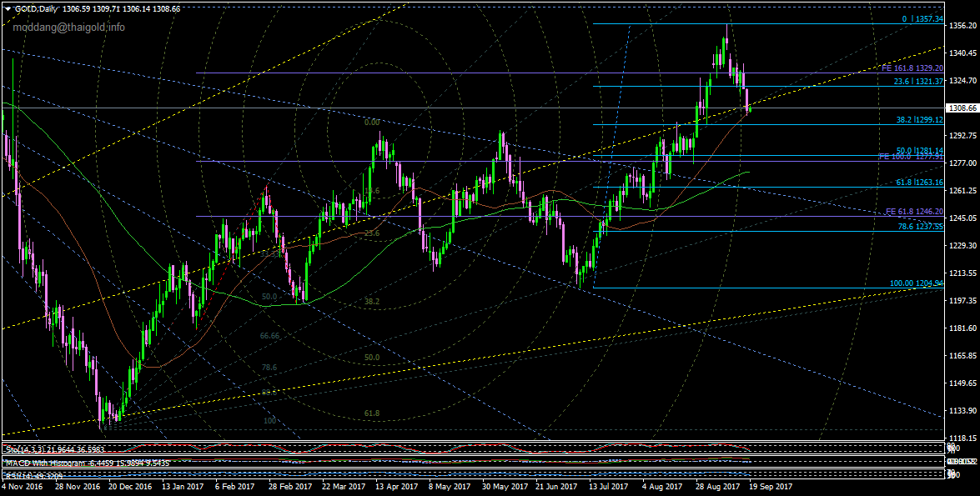The width and height of the screenshot is (980, 496).
Task: Click the 1292.75 price axis value
Action: 963,136
